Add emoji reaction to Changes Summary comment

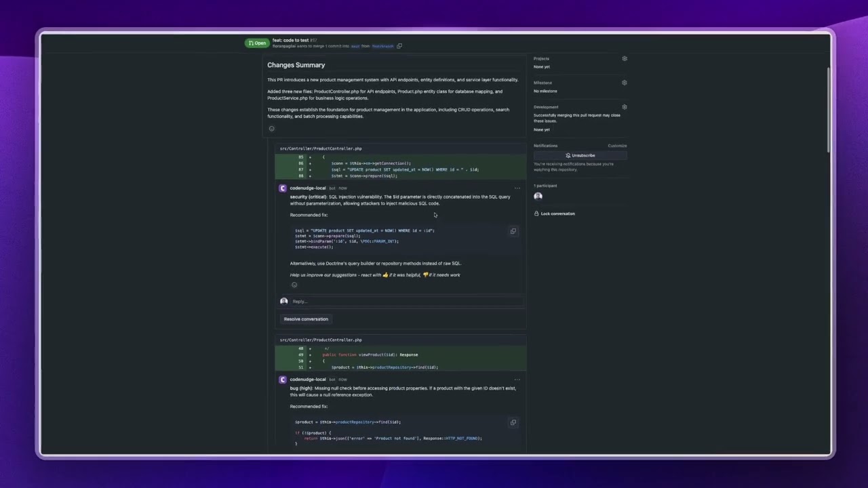272,129
